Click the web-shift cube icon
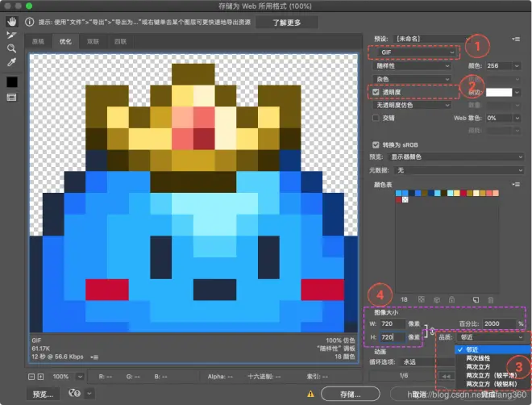This screenshot has height=405, width=532. tap(437, 300)
